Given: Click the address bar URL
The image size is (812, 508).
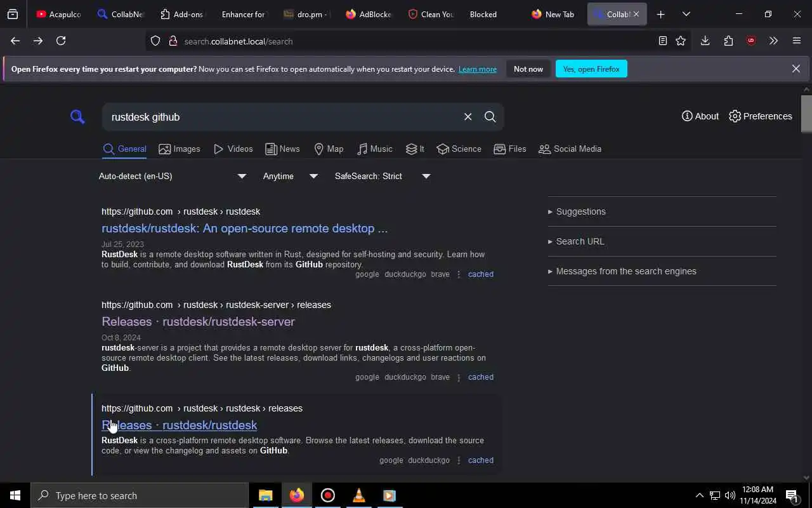Looking at the screenshot, I should pyautogui.click(x=239, y=41).
